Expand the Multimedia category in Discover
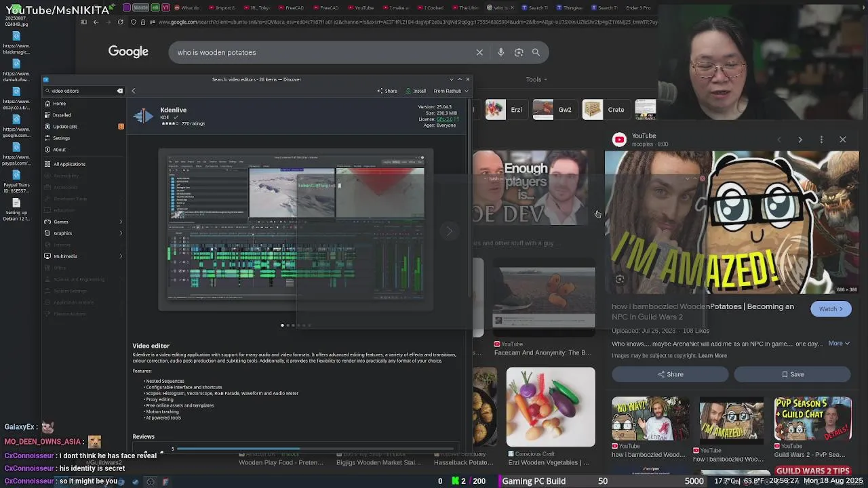868x488 pixels. [x=85, y=256]
